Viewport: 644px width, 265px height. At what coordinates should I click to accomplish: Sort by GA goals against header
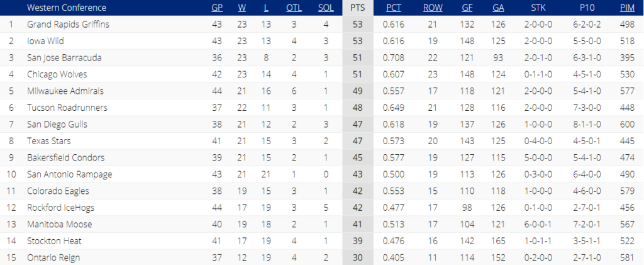[x=498, y=8]
